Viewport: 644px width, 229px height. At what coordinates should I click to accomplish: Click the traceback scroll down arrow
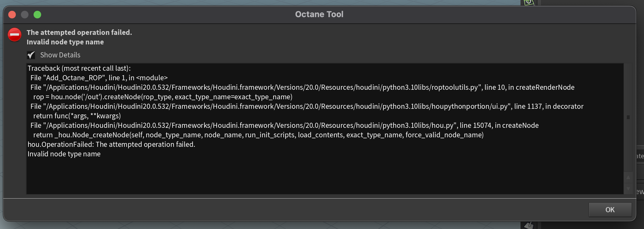tap(628, 189)
